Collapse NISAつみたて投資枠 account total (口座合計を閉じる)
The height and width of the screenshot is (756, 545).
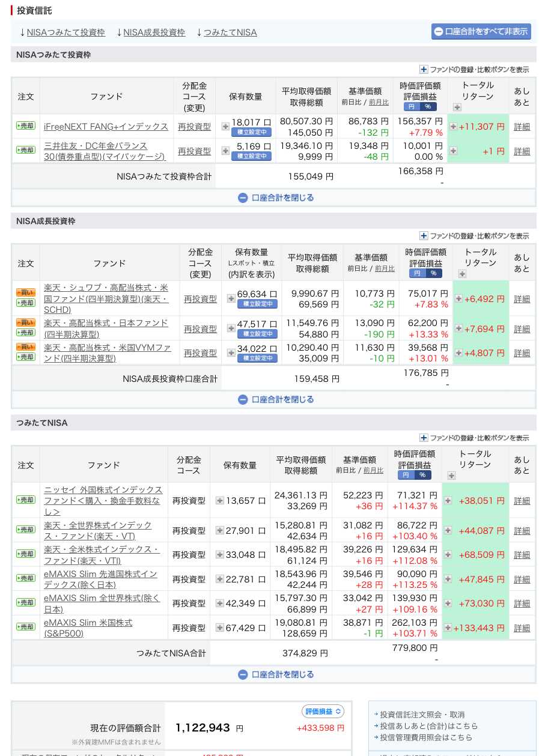pyautogui.click(x=276, y=198)
